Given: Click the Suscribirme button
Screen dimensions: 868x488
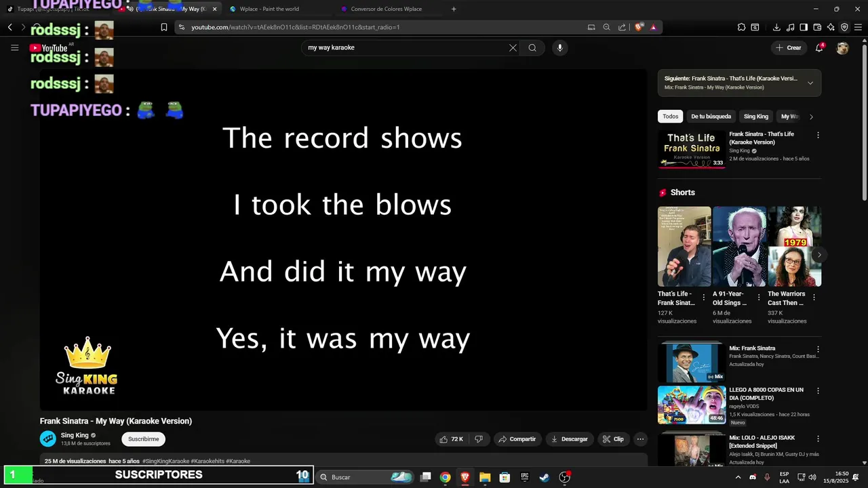Looking at the screenshot, I should (x=144, y=439).
